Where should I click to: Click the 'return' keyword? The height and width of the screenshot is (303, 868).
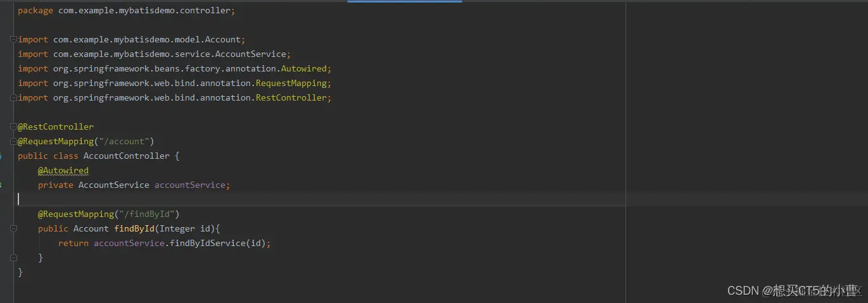point(73,243)
